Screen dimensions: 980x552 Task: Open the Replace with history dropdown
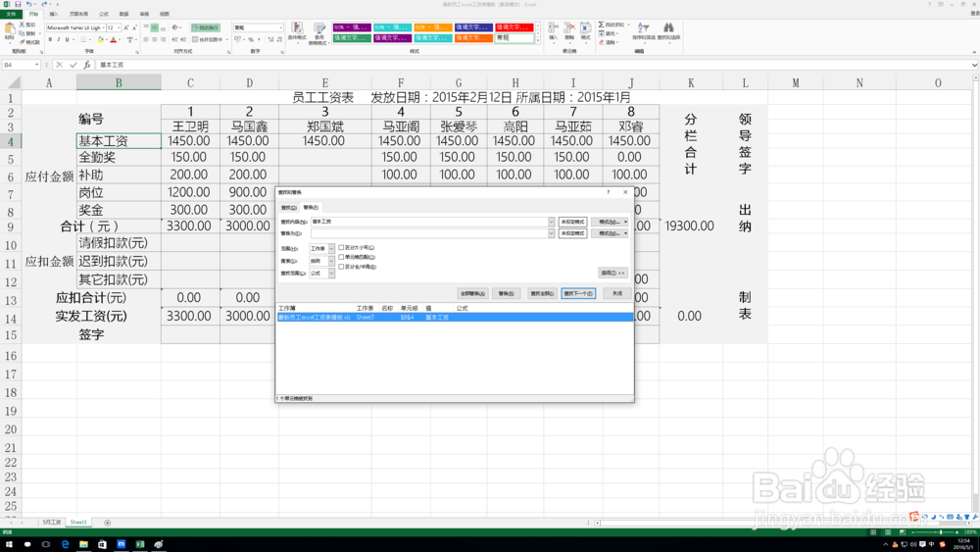[x=551, y=233]
